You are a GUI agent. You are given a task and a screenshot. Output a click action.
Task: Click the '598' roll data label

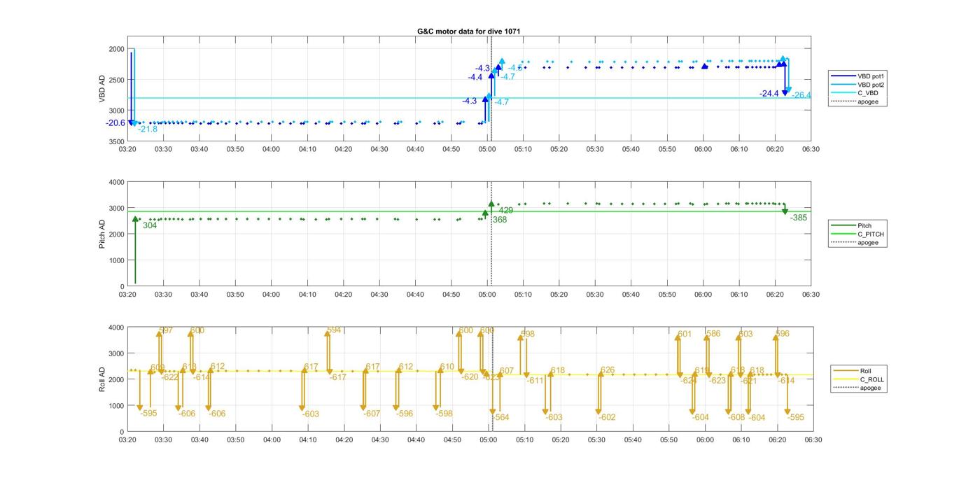[x=528, y=335]
